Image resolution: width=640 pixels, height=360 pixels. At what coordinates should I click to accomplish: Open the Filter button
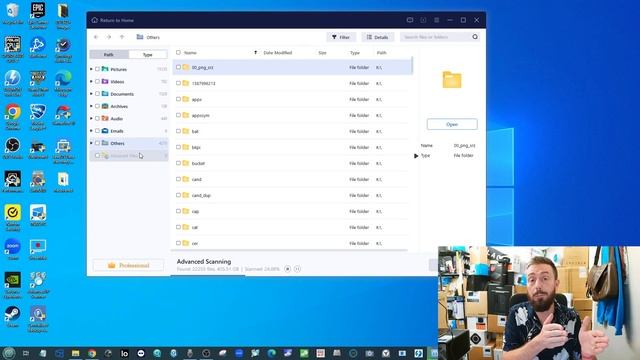click(341, 37)
